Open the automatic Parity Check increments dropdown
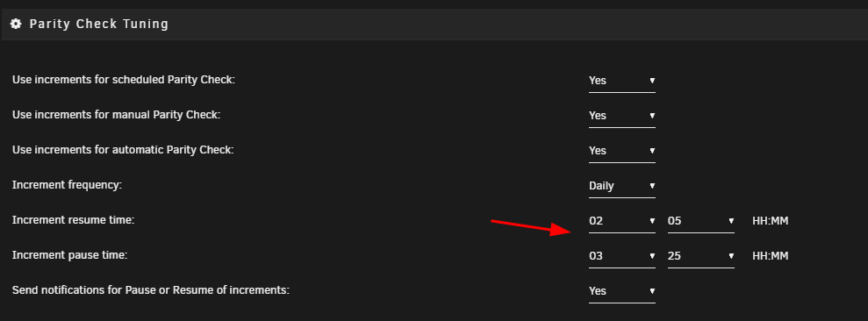Viewport: 868px width, 321px height. click(622, 151)
